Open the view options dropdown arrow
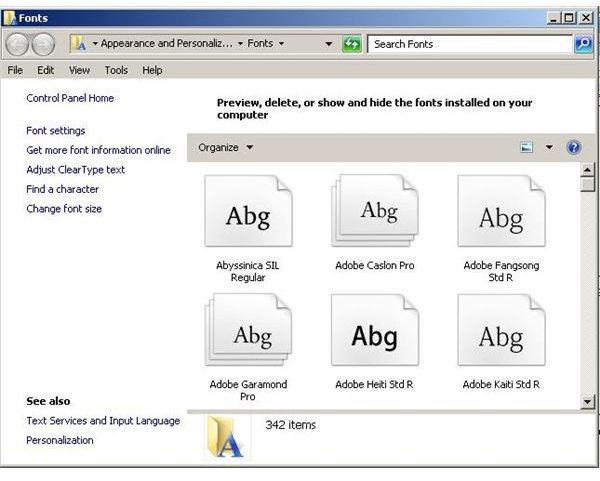Image resolution: width=600 pixels, height=481 pixels. [549, 147]
